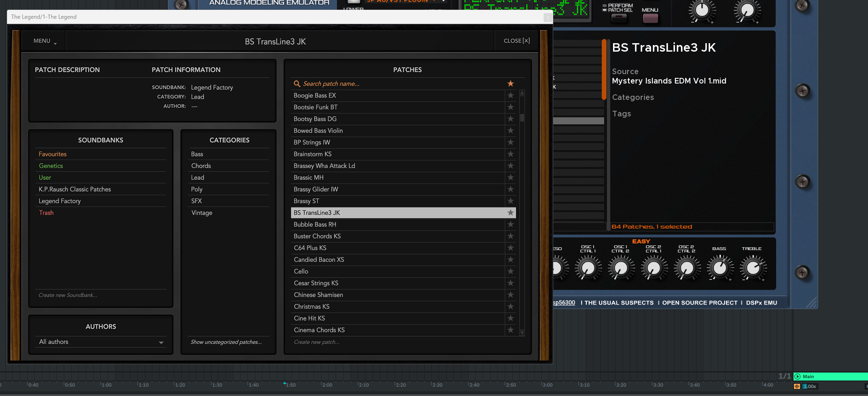Adjust the BASS knob
This screenshot has height=396, width=868.
(x=719, y=268)
